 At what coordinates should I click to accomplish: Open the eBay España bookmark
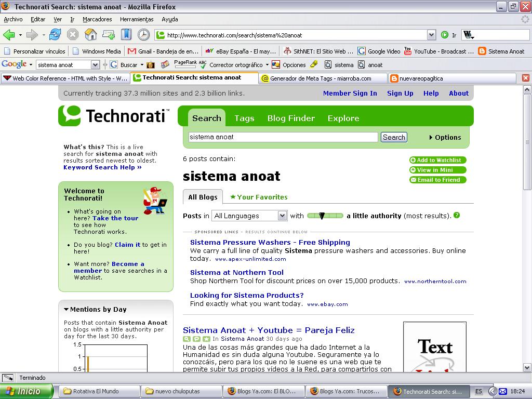241,51
